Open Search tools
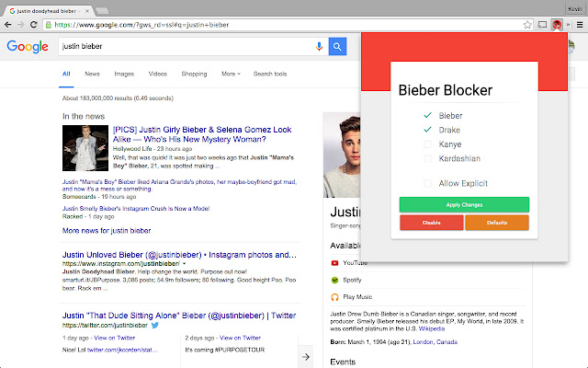This screenshot has height=368, width=588. (x=270, y=74)
